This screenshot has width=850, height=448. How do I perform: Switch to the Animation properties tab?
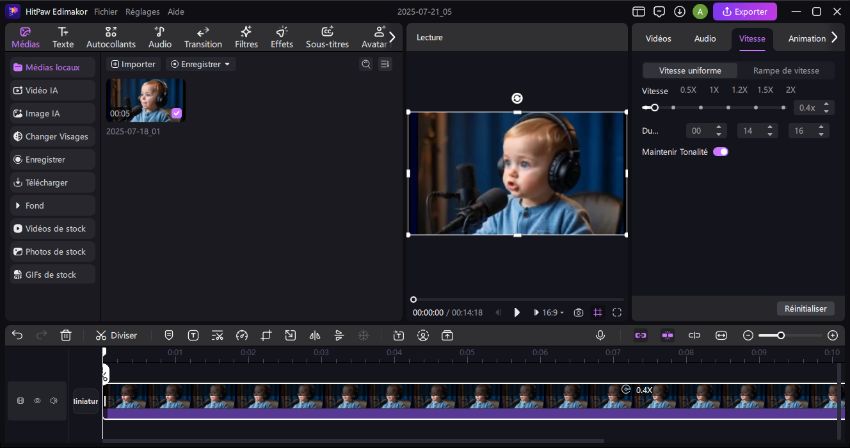point(807,39)
